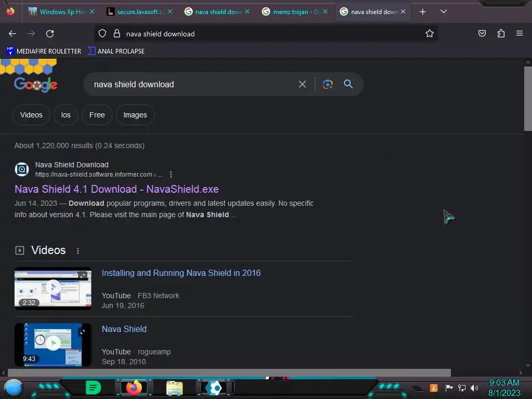Show site security padlock info
This screenshot has width=532, height=399.
[117, 34]
